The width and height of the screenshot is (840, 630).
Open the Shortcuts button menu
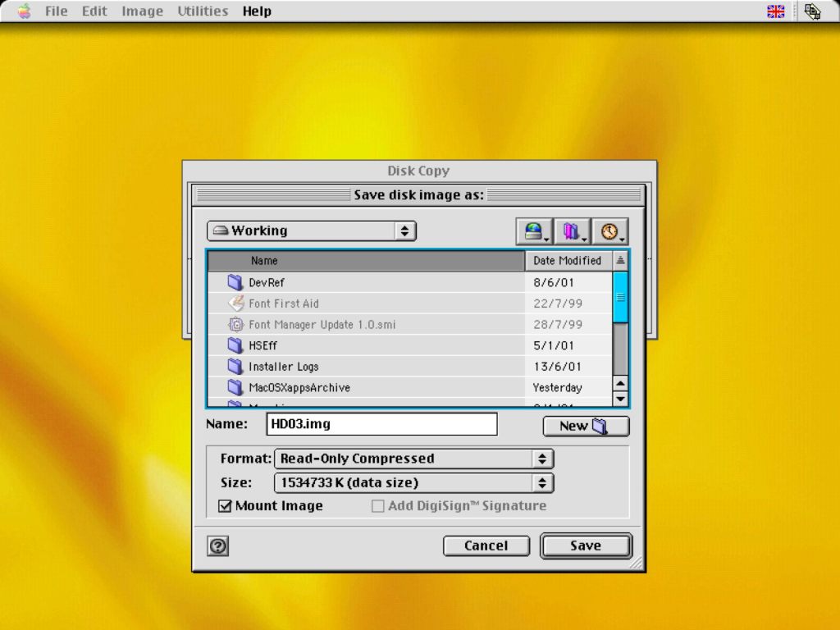534,232
